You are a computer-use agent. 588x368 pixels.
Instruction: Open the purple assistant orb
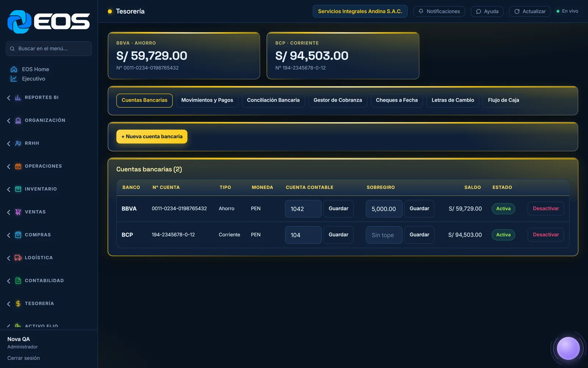click(568, 348)
